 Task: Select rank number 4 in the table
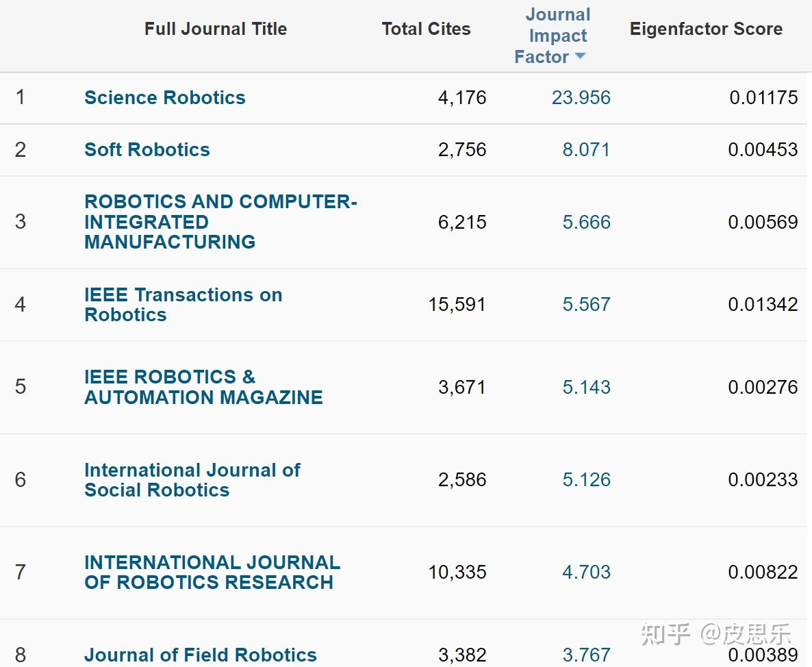[20, 304]
